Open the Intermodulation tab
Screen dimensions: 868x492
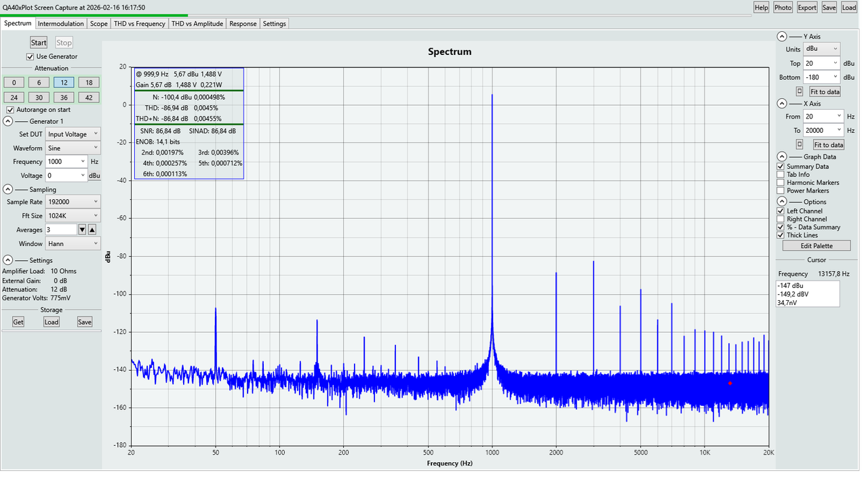pos(60,23)
